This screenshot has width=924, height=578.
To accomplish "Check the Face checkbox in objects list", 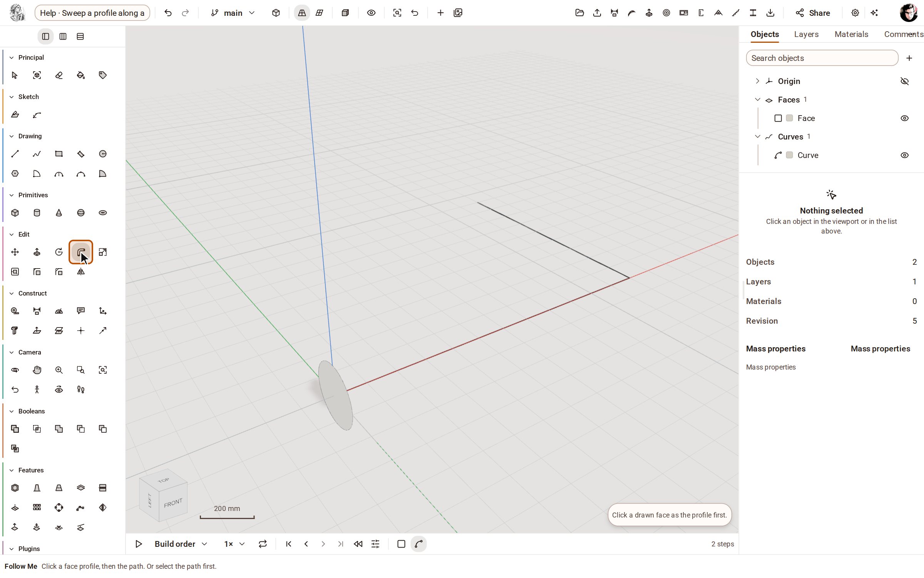I will 778,118.
